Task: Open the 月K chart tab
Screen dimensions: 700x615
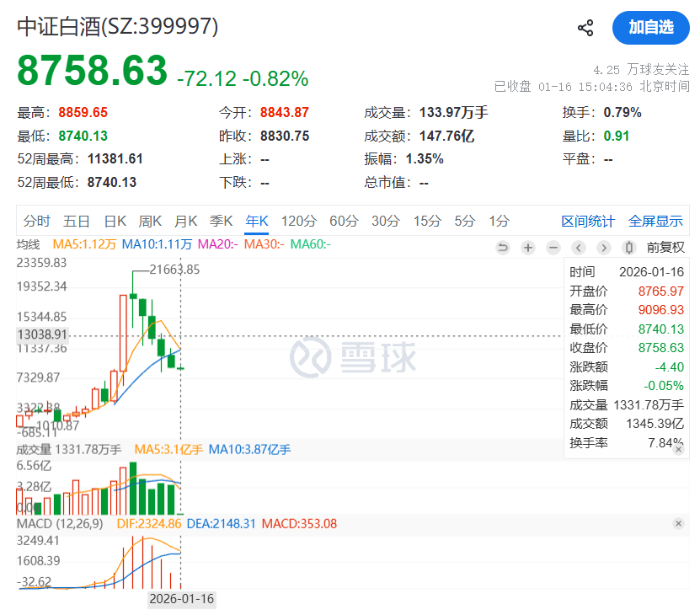Action: tap(185, 222)
